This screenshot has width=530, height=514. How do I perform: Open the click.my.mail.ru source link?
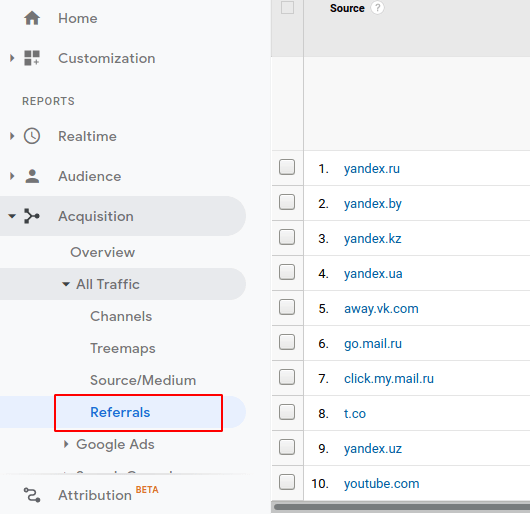coord(389,378)
